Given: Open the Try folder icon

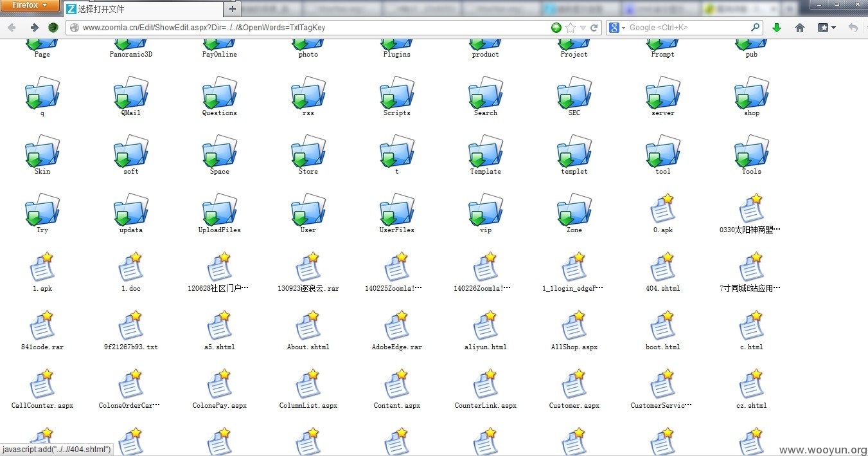Looking at the screenshot, I should (x=42, y=210).
